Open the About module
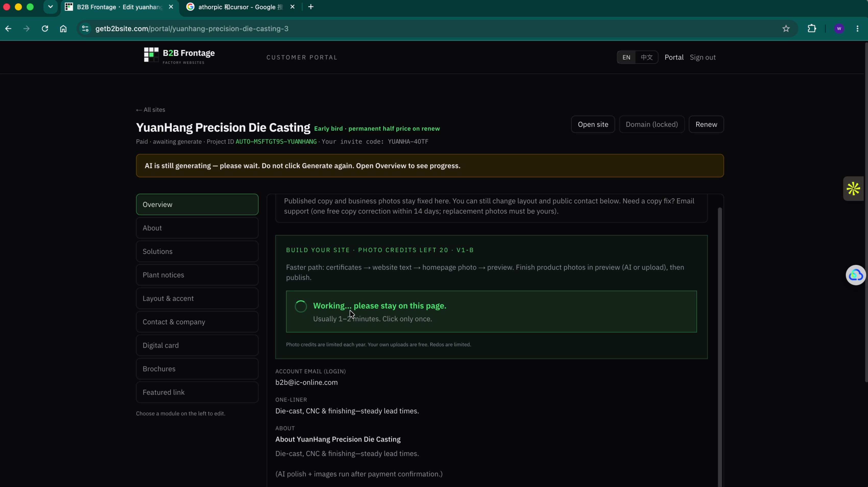The image size is (868, 487). pyautogui.click(x=197, y=228)
